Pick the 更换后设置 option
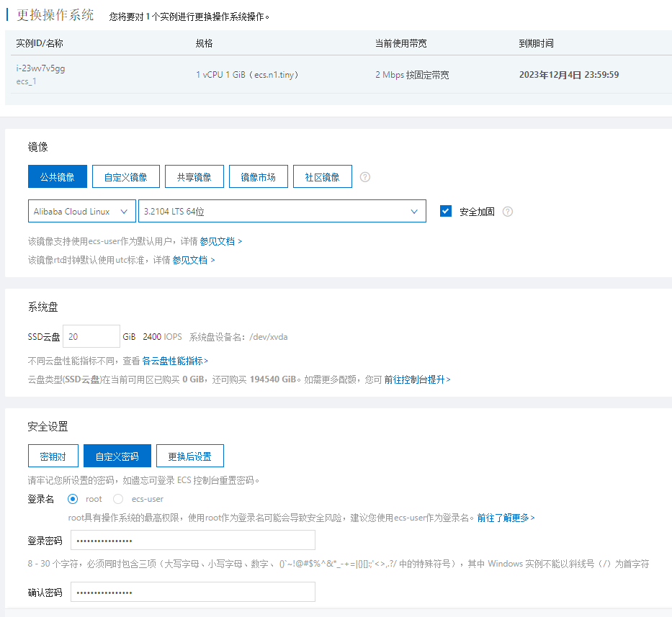Viewport: 672px width, 617px height. point(189,456)
